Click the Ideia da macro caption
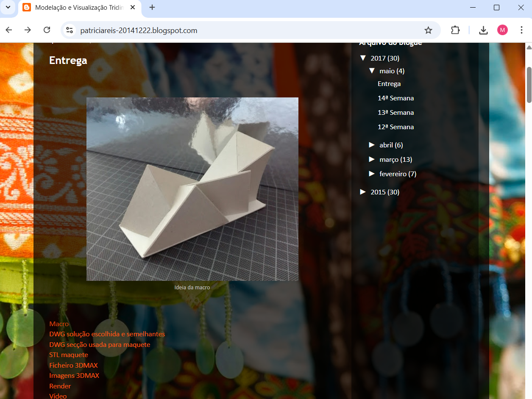This screenshot has height=399, width=532. pyautogui.click(x=192, y=288)
